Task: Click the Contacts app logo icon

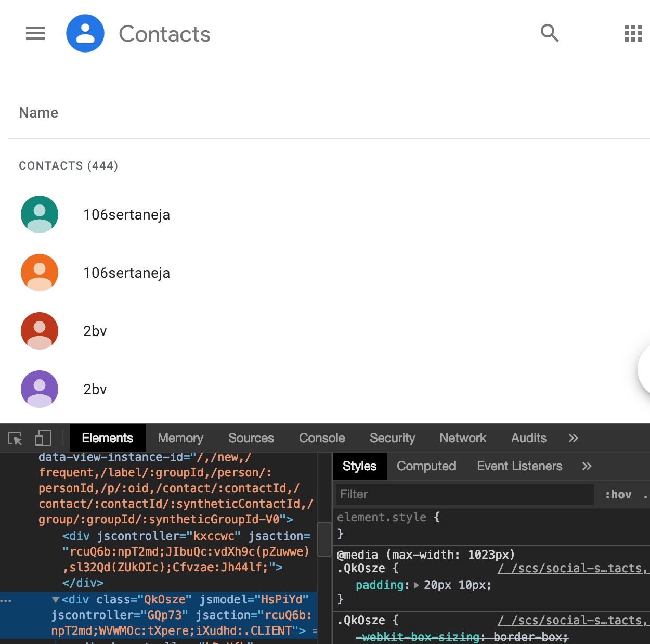Action: pos(85,33)
